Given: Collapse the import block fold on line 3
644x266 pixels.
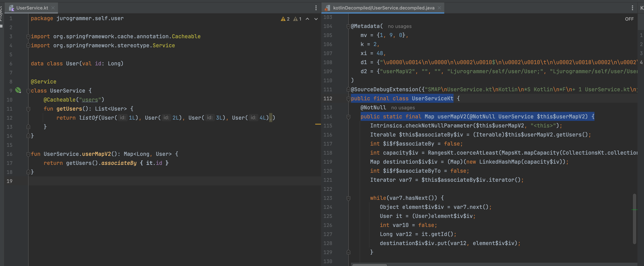Looking at the screenshot, I should (28, 37).
